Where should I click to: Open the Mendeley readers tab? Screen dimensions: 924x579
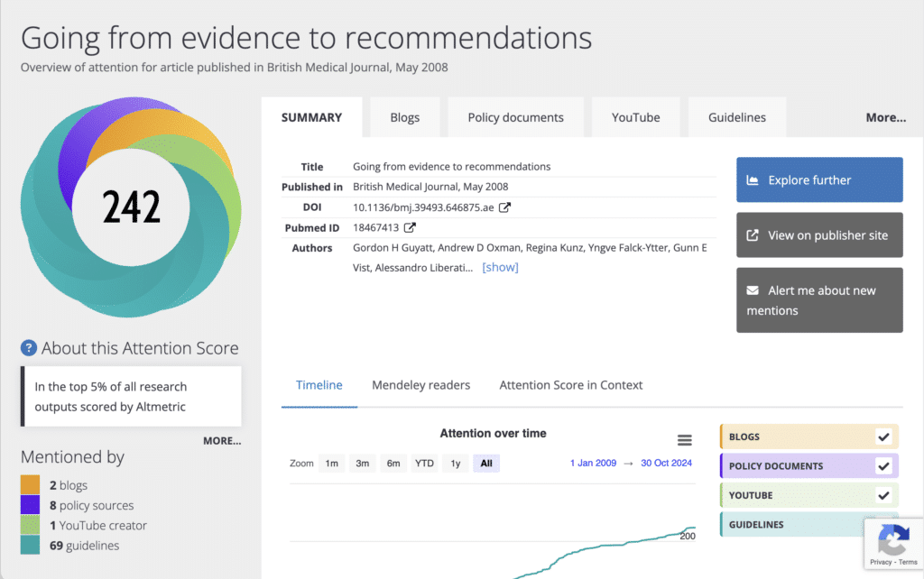click(420, 385)
